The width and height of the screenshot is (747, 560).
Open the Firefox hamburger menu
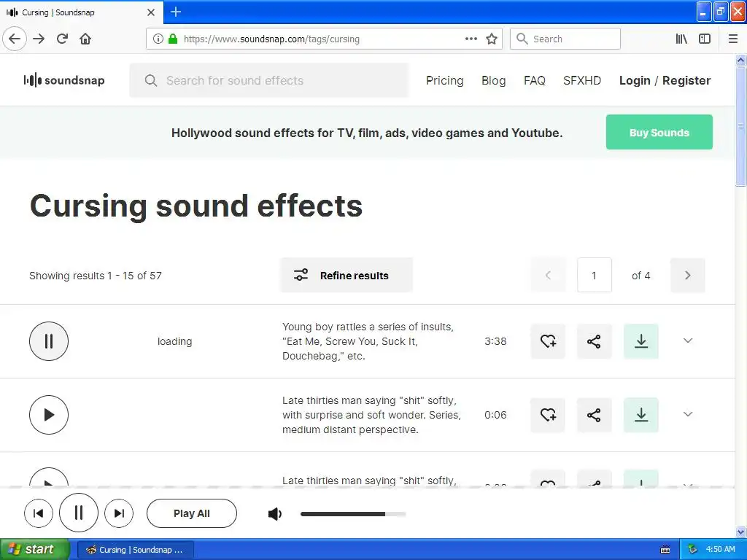point(733,39)
